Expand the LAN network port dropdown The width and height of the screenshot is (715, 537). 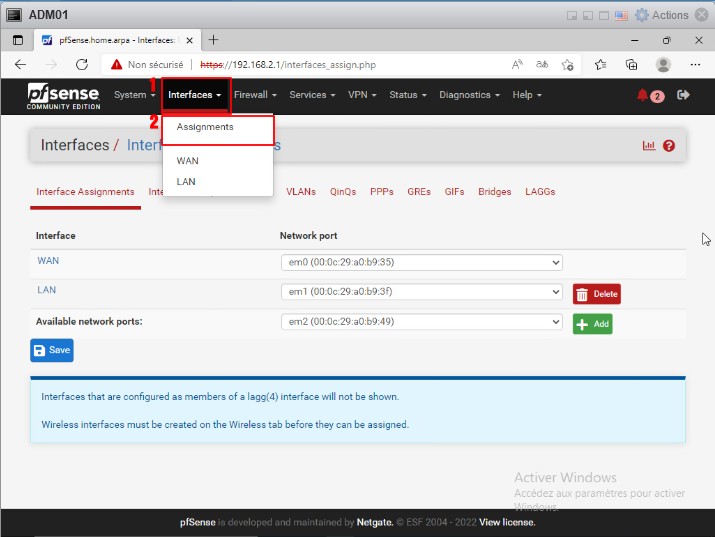[421, 292]
